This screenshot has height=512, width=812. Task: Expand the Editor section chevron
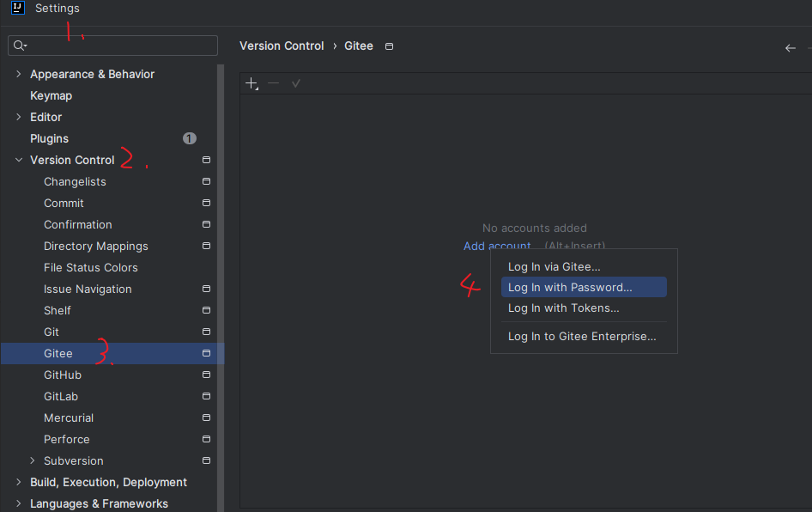19,117
